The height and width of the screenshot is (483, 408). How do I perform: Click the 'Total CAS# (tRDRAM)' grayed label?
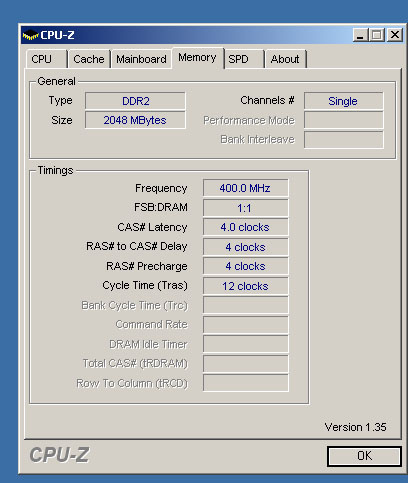[x=135, y=363]
